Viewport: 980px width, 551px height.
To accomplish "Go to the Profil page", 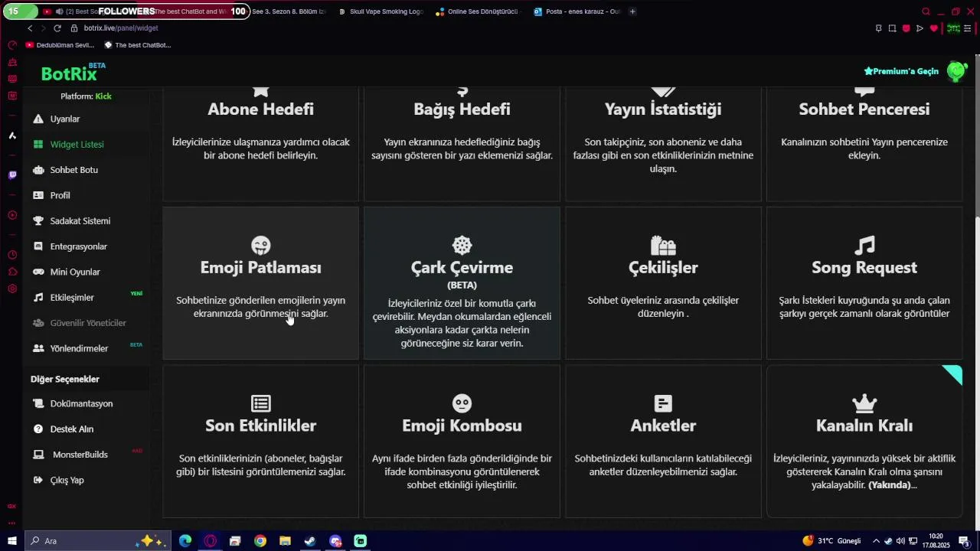I will pos(60,196).
